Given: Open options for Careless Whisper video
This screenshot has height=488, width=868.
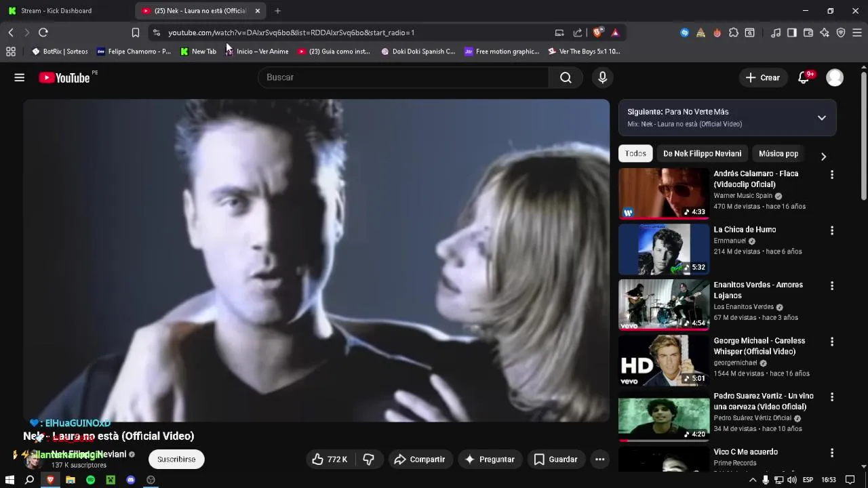Looking at the screenshot, I should click(831, 342).
